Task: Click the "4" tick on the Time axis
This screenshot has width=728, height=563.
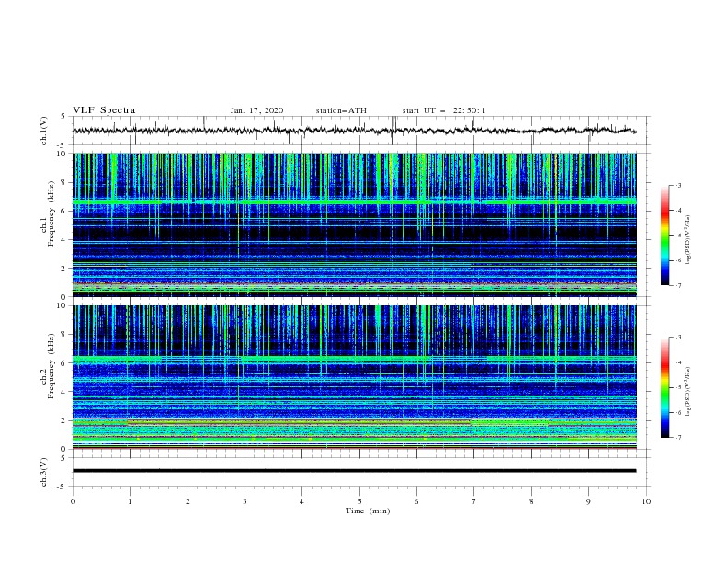Action: pos(301,501)
